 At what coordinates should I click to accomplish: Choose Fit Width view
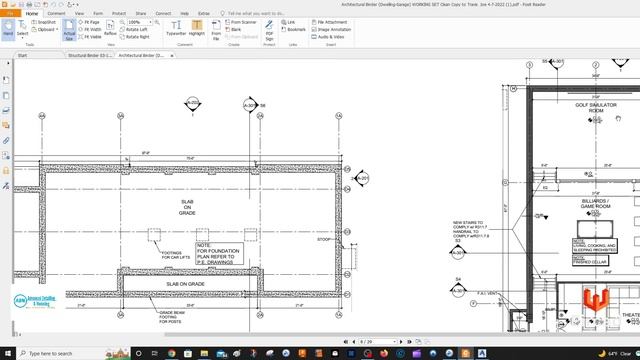pos(90,29)
